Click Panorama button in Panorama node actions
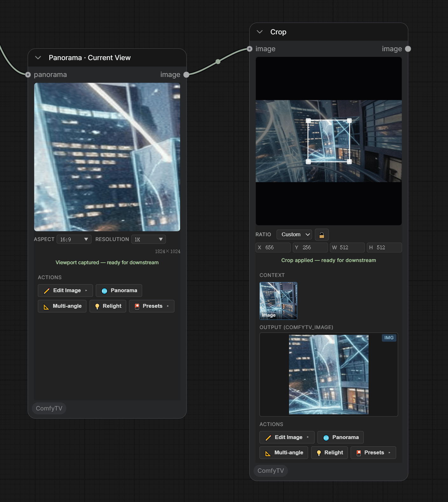Viewport: 448px width, 502px height. click(119, 291)
